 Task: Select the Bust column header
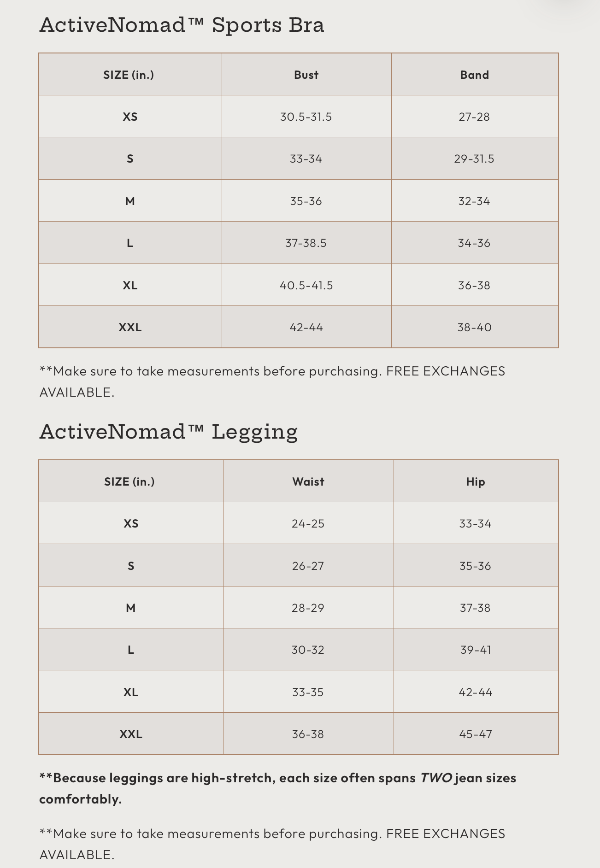306,75
